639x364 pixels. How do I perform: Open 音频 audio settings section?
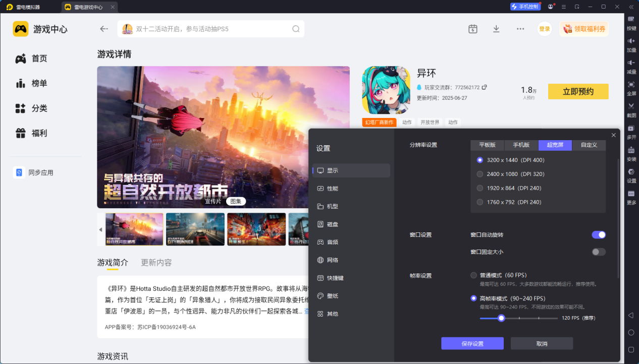pyautogui.click(x=351, y=242)
